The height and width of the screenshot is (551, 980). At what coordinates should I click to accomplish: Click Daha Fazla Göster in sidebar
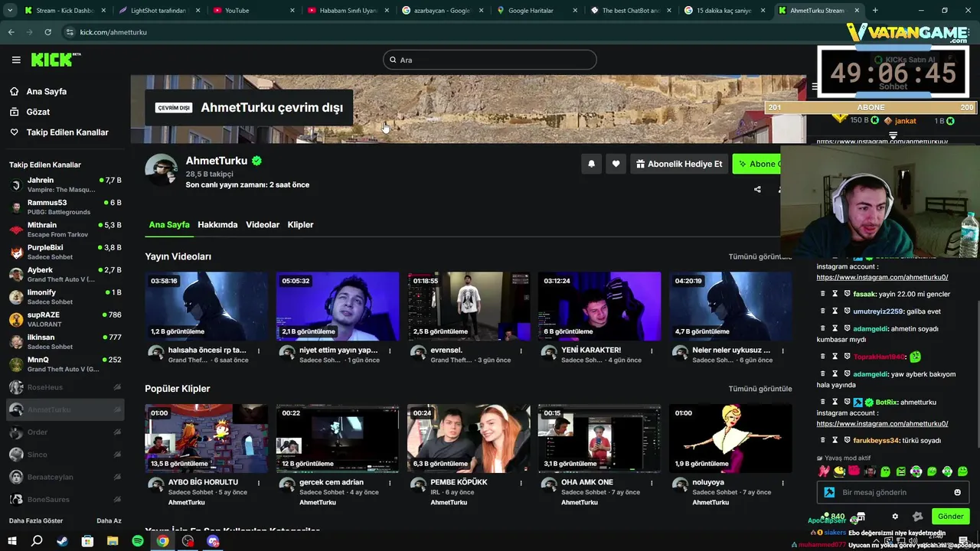pyautogui.click(x=36, y=520)
